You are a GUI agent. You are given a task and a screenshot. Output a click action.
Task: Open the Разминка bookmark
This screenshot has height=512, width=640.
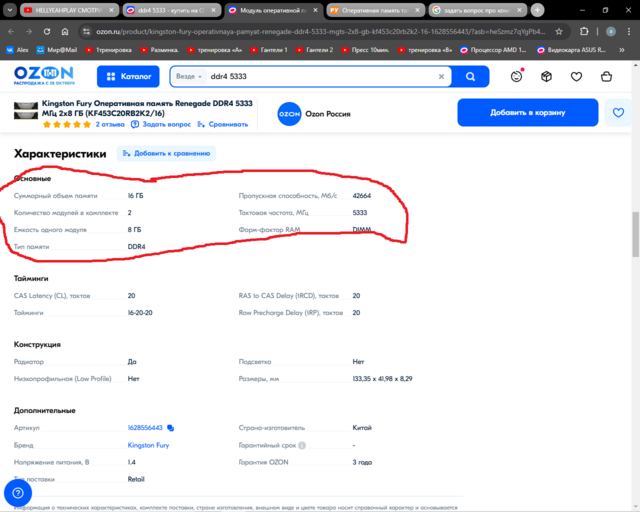(160, 50)
